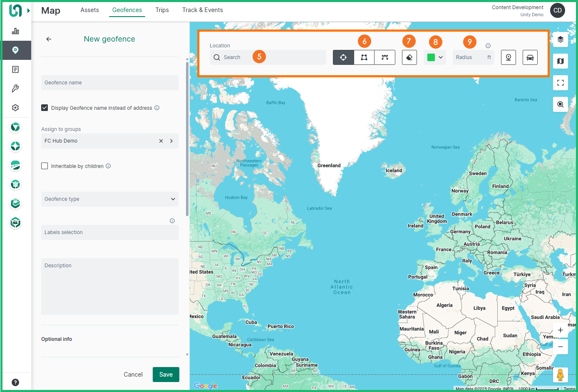Save the new geofence
Viewport: 578px width, 392px height.
(166, 374)
